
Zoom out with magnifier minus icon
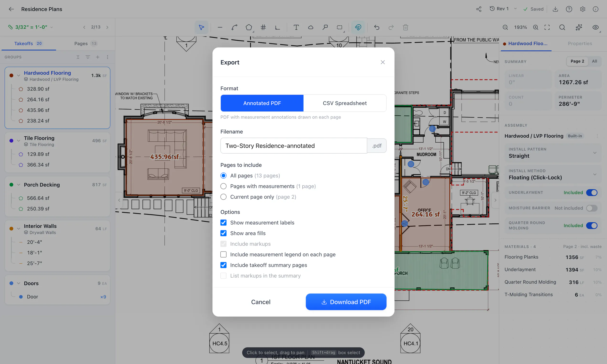505,27
